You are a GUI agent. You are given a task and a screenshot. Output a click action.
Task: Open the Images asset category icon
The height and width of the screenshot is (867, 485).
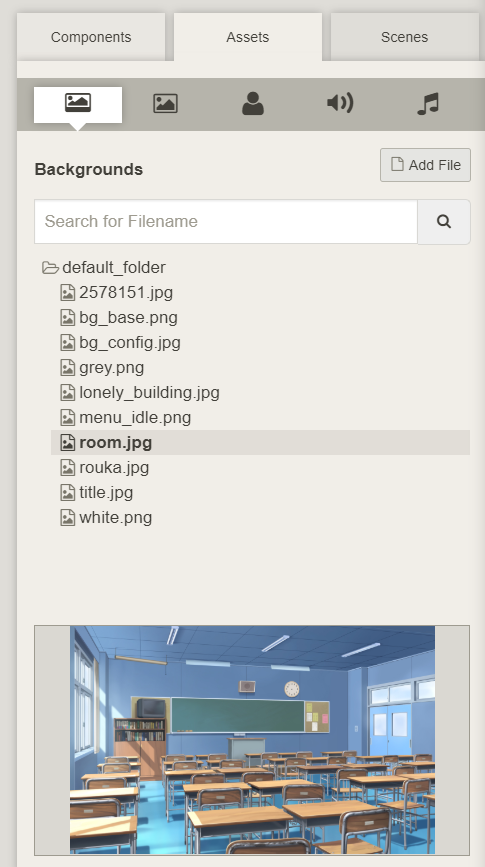click(x=165, y=103)
